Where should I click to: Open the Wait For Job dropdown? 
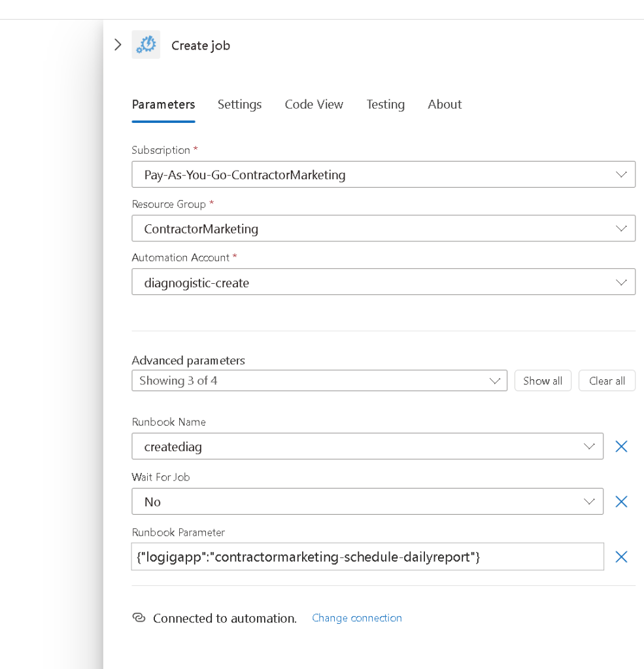[x=367, y=502]
